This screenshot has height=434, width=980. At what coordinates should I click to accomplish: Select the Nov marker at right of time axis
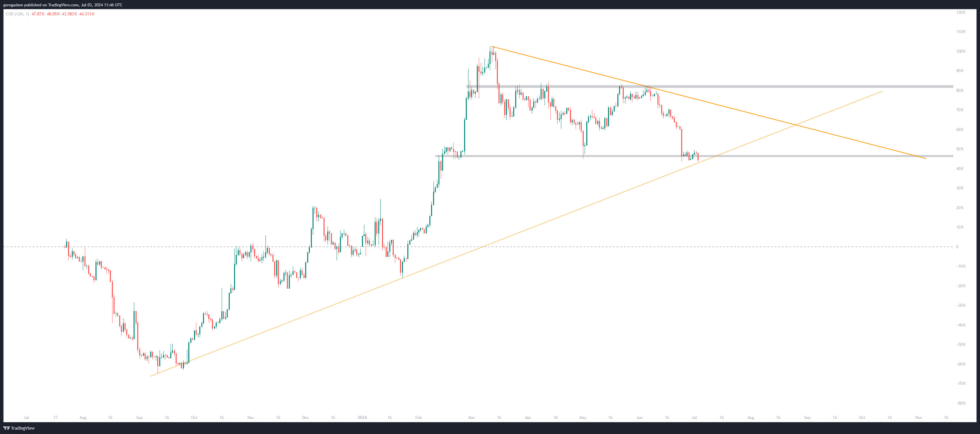click(918, 418)
